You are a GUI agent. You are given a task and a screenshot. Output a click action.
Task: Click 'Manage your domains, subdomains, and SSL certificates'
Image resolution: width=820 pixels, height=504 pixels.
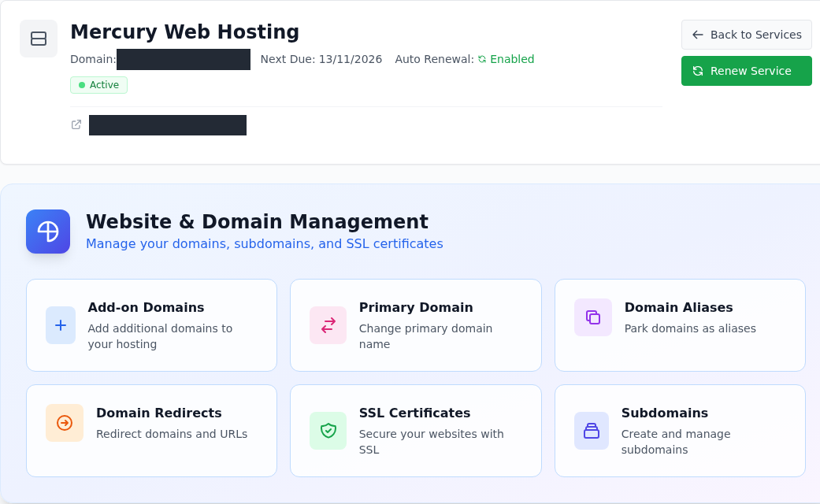264,243
